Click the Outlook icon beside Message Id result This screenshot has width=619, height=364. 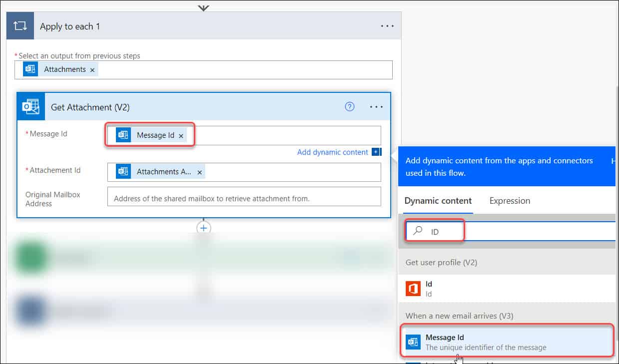pos(413,342)
